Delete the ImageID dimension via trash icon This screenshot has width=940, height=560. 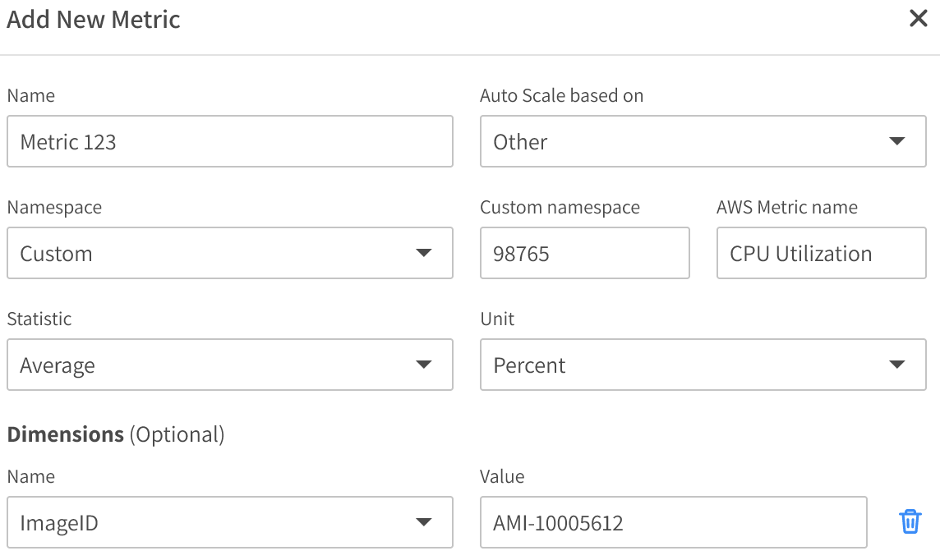910,521
